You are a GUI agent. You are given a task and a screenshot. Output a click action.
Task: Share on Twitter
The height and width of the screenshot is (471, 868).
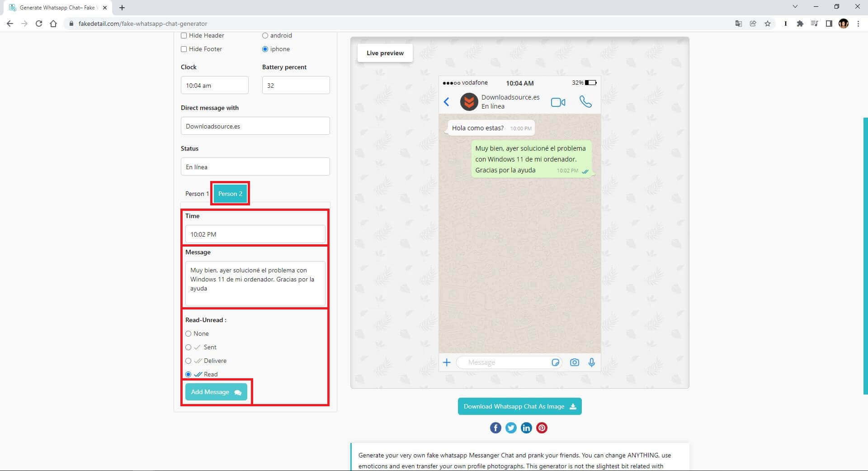511,428
